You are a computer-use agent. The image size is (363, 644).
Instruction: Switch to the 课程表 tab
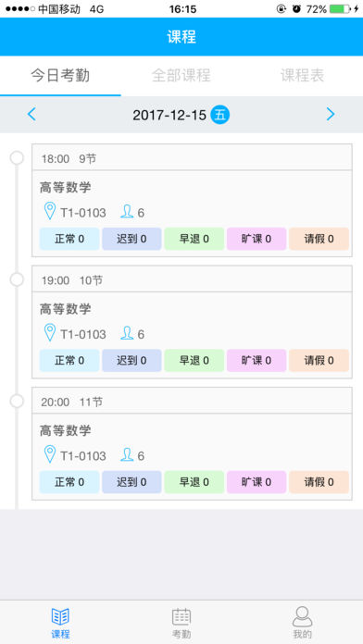click(x=302, y=76)
